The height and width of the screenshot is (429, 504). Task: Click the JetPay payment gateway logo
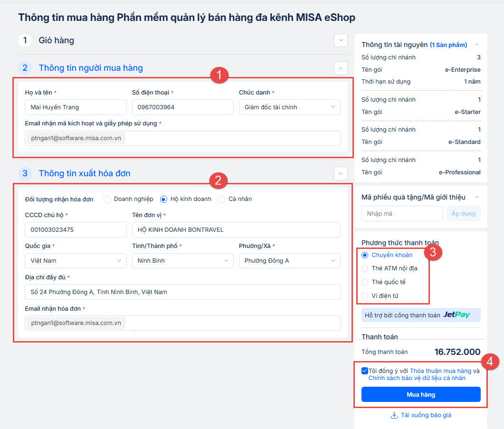pos(456,315)
